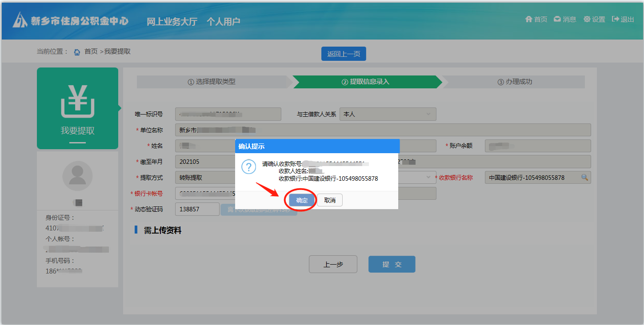Click the user avatar placeholder
644x325 pixels.
tap(77, 176)
